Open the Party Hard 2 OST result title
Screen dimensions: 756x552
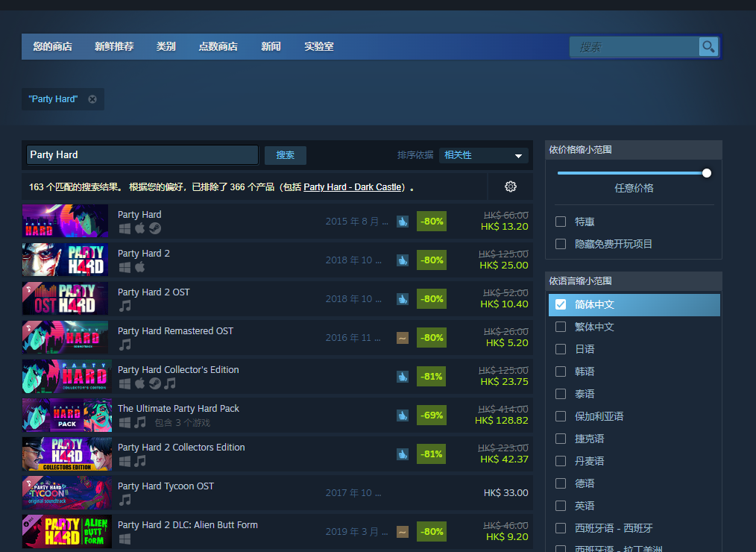[x=154, y=292]
